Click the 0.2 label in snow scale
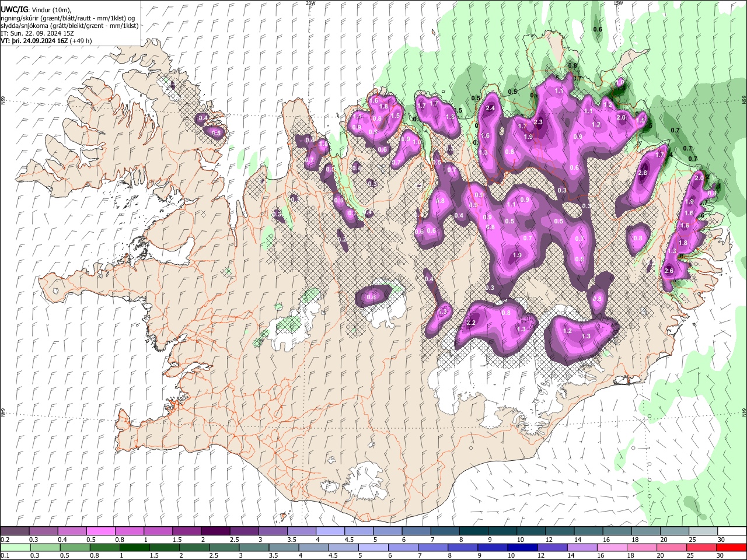Viewport: 747px width, 560px height. click(4, 540)
